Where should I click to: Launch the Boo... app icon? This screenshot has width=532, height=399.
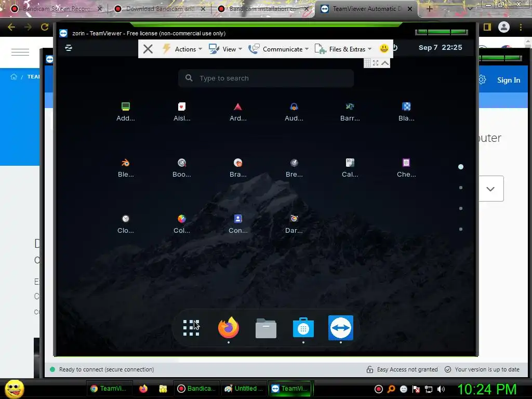point(182,168)
